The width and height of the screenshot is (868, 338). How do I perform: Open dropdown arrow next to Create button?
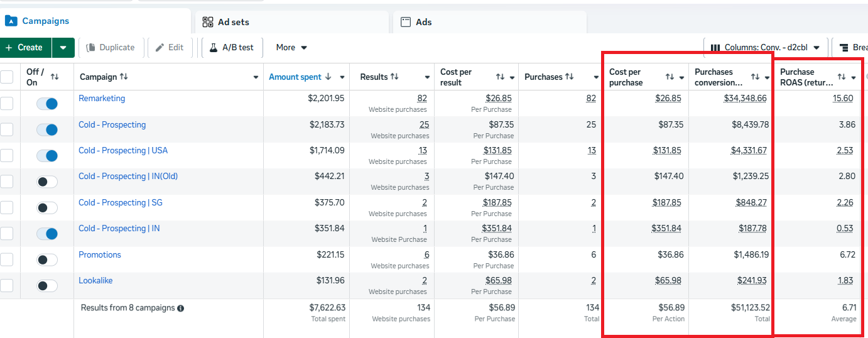click(x=63, y=48)
